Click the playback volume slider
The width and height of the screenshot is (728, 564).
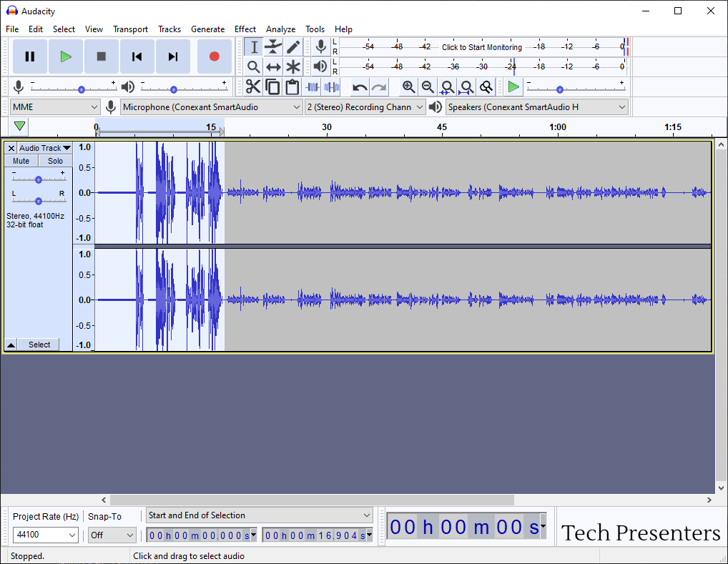[185, 89]
